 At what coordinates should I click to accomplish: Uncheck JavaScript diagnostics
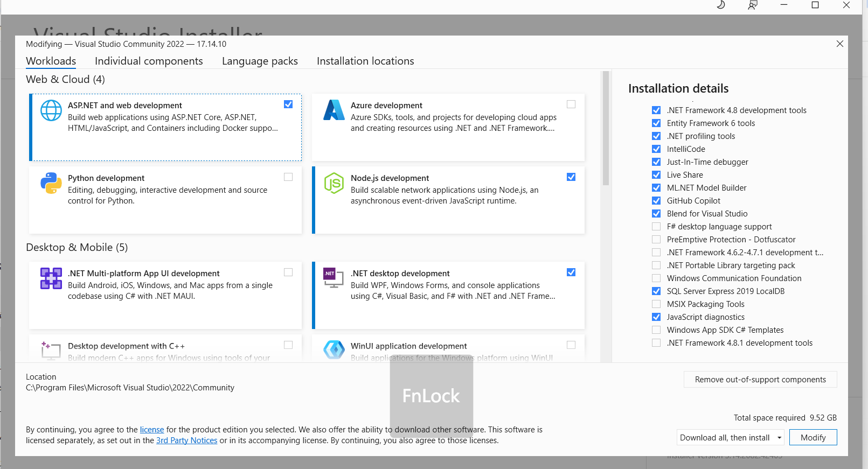(656, 317)
